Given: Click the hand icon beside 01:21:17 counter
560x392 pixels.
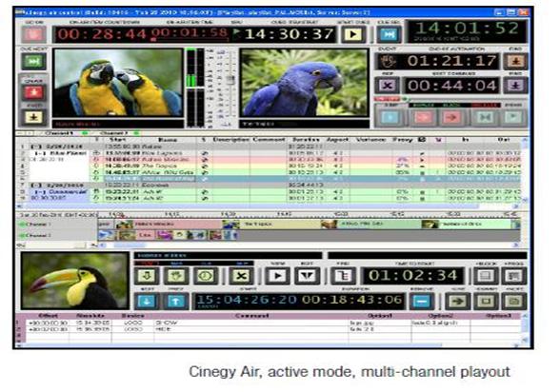Looking at the screenshot, I should (388, 61).
